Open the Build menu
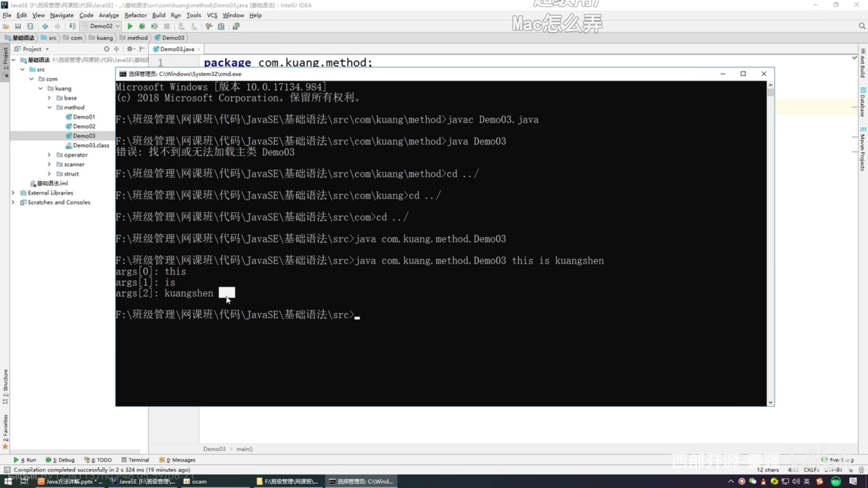Viewport: 868px width, 488px height. (158, 15)
